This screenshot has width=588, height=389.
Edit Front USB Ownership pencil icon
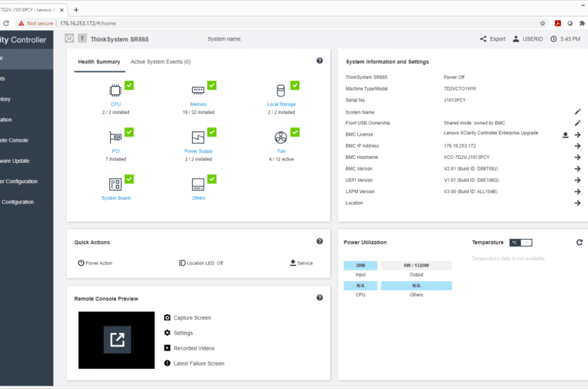[577, 123]
